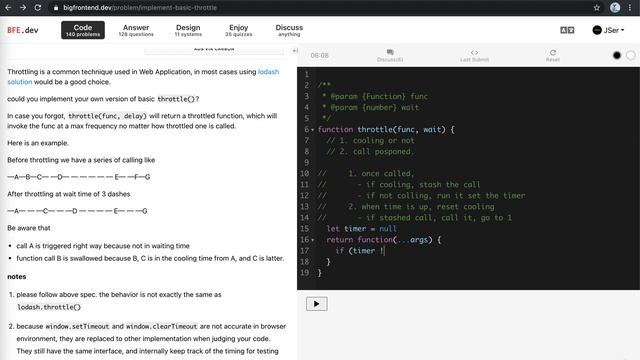Fold the returned function at line 16
The width and height of the screenshot is (640, 360).
pos(313,240)
